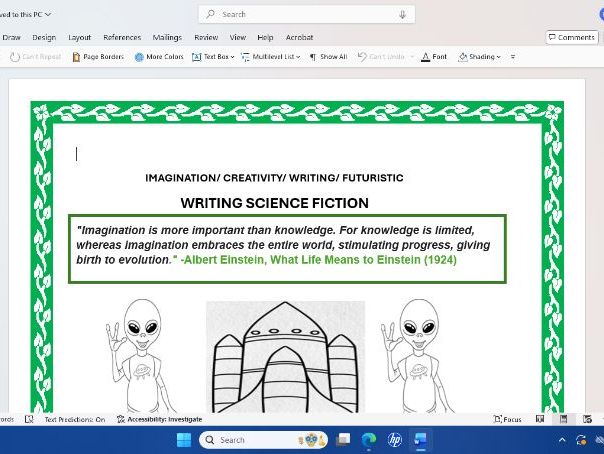Click Accessibility: Investigate status
604x454 pixels.
[159, 419]
